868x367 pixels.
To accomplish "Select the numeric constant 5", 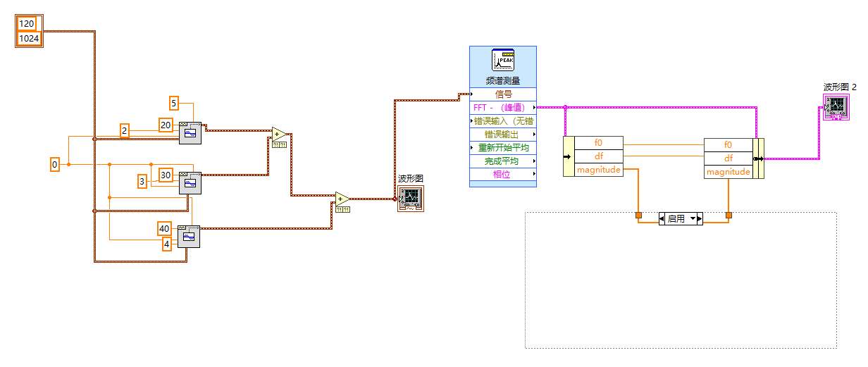I will click(173, 104).
